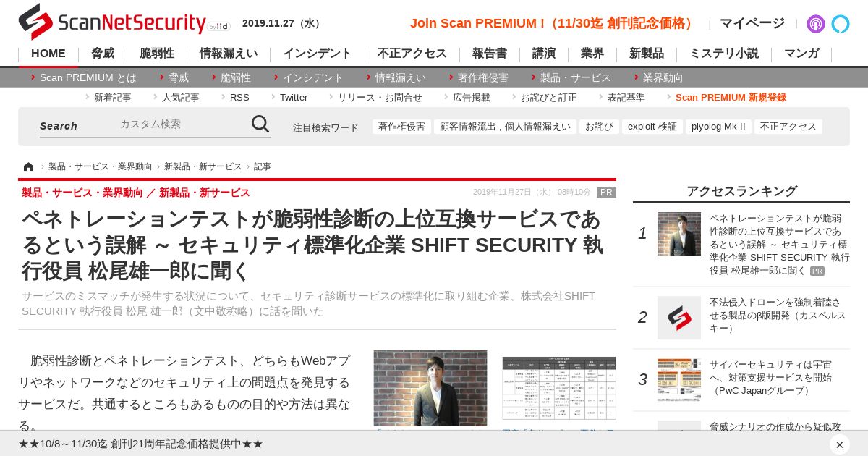Go to home via breadcrumb house icon

(x=28, y=166)
